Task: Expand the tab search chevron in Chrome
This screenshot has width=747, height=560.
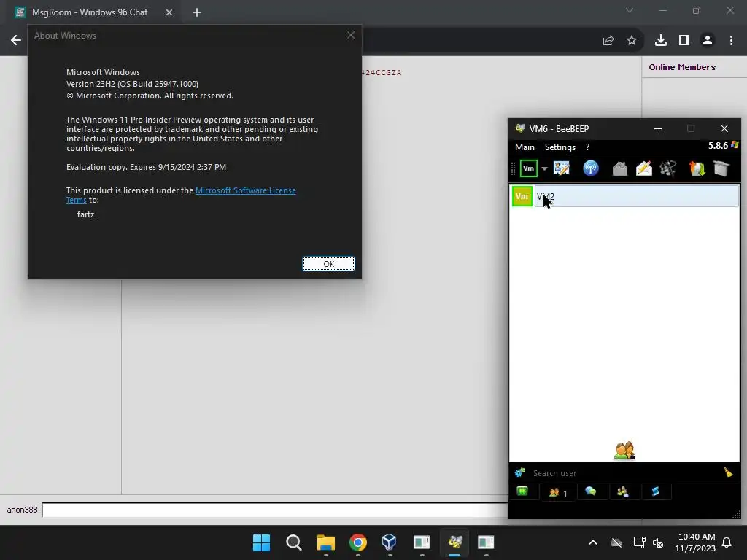Action: click(x=630, y=10)
